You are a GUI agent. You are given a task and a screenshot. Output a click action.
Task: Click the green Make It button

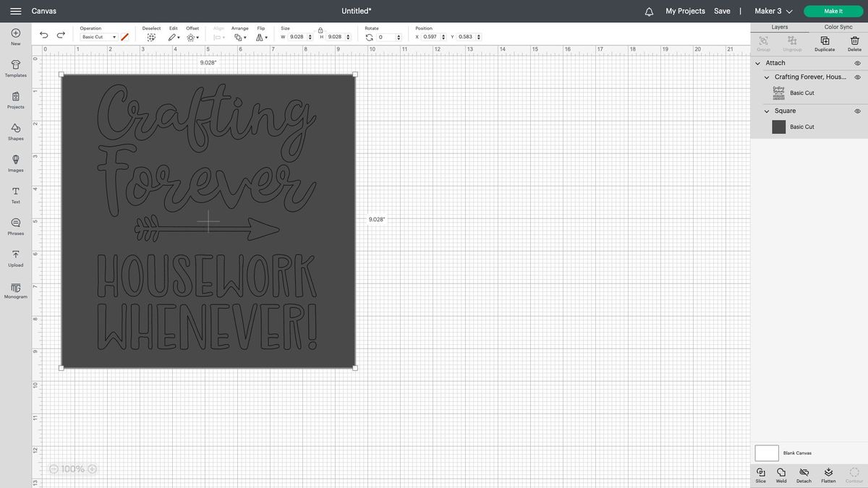[832, 11]
